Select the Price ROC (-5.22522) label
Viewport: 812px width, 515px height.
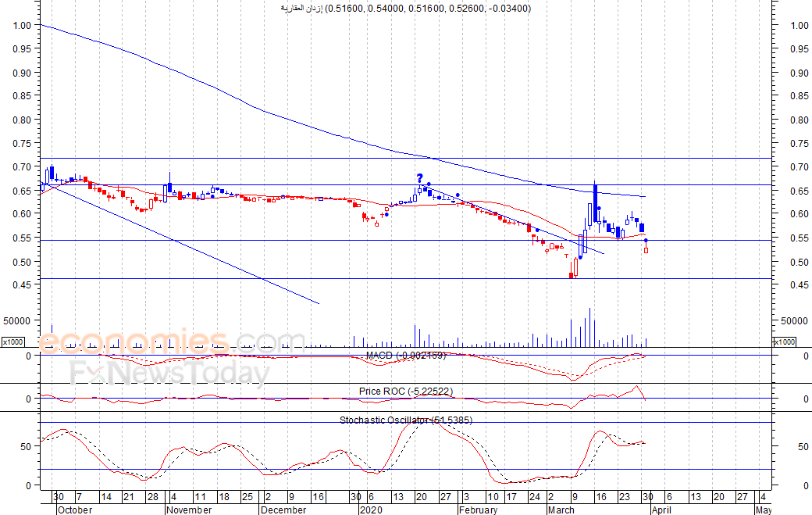(x=406, y=392)
